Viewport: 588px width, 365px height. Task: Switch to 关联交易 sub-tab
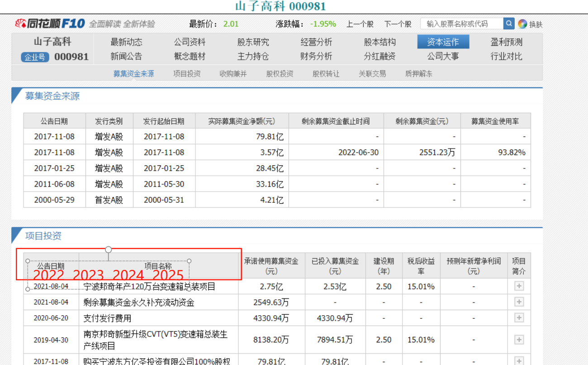point(372,73)
